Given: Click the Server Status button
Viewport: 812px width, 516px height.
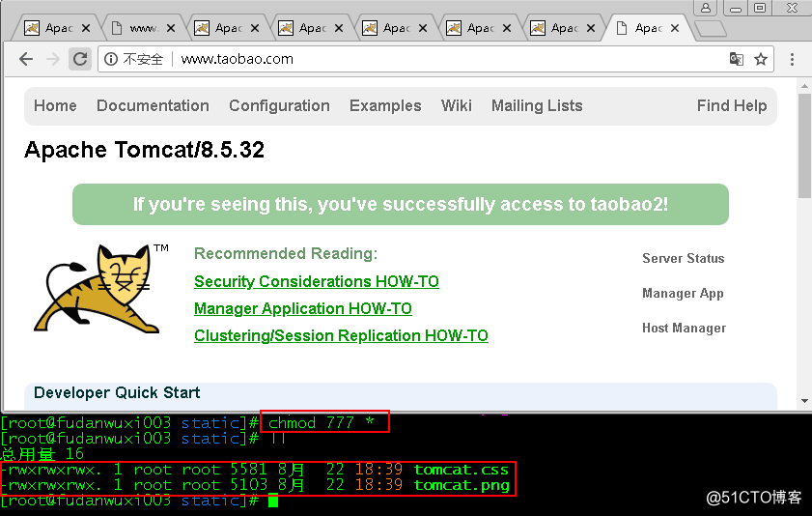Looking at the screenshot, I should 683,258.
